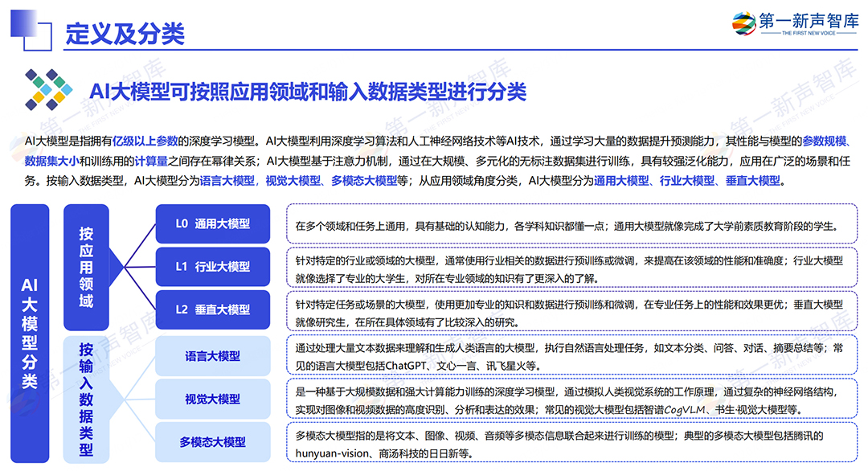Image resolution: width=868 pixels, height=471 pixels.
Task: Click the 计算量 highlighted text
Action: coord(151,161)
